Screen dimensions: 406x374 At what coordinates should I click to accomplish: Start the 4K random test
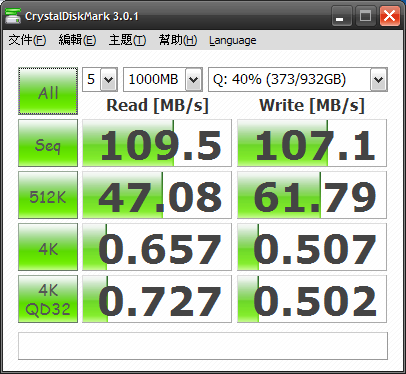pos(48,247)
